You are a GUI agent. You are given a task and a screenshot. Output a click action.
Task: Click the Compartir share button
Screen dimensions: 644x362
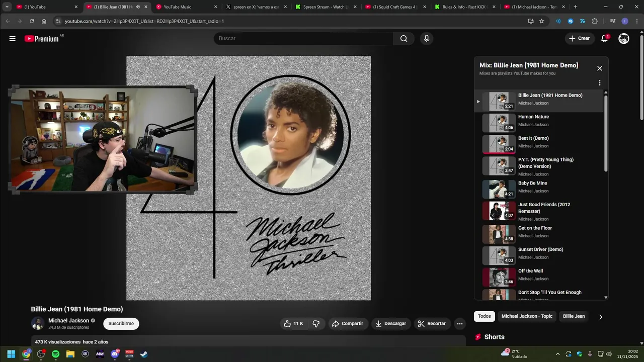[348, 324]
